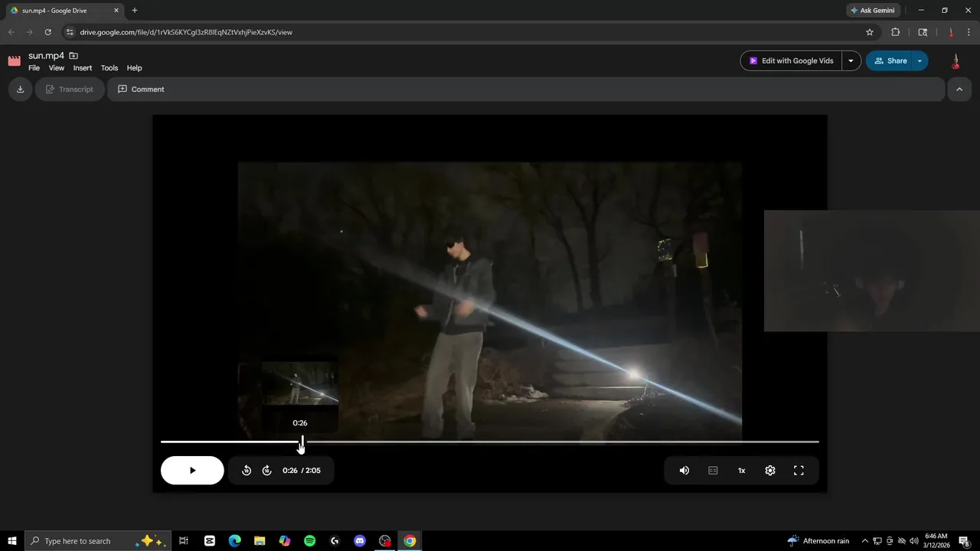The image size is (980, 551).
Task: Show hidden system tray icons
Action: (x=865, y=541)
